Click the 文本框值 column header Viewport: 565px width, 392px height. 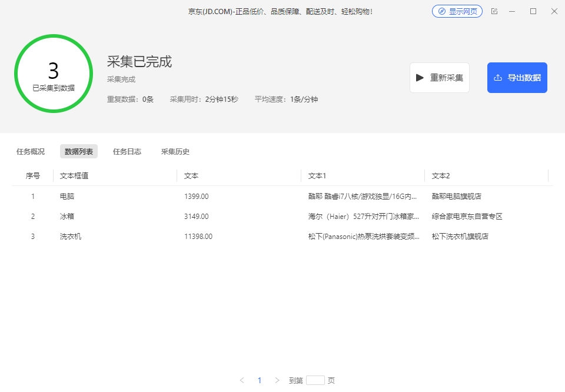click(74, 176)
